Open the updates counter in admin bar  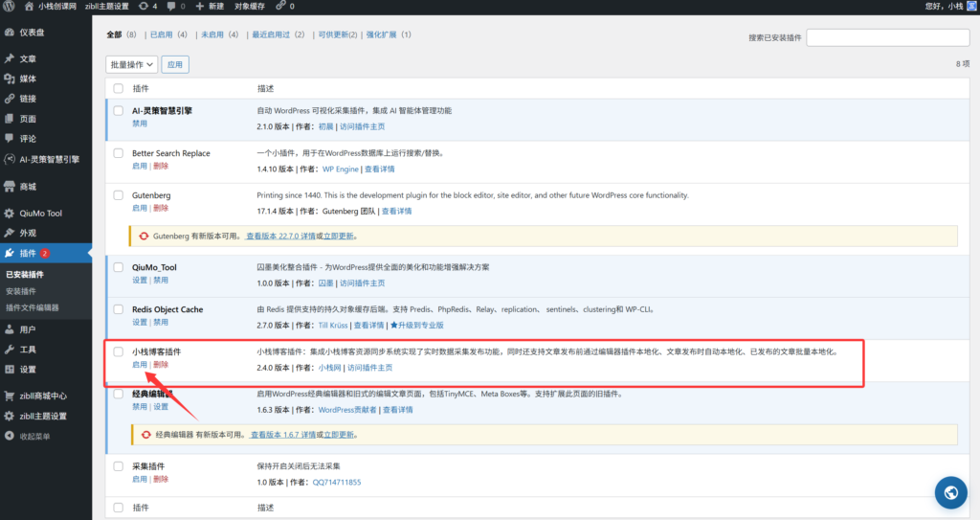click(x=148, y=7)
